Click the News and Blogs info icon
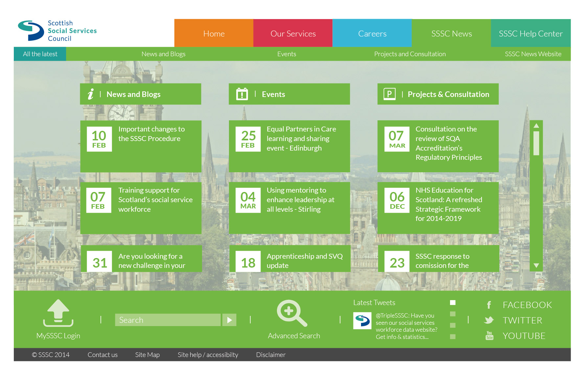The height and width of the screenshot is (380, 588). tap(91, 94)
